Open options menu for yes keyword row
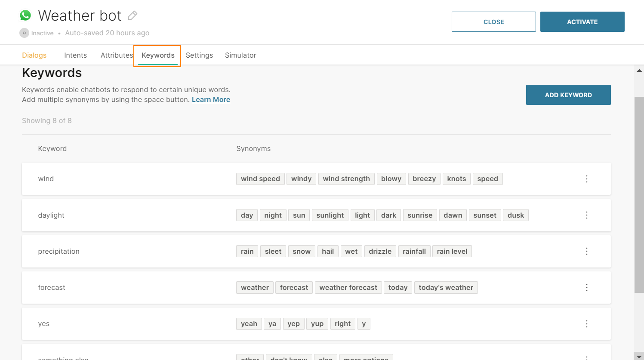Image resolution: width=644 pixels, height=360 pixels. pos(586,324)
